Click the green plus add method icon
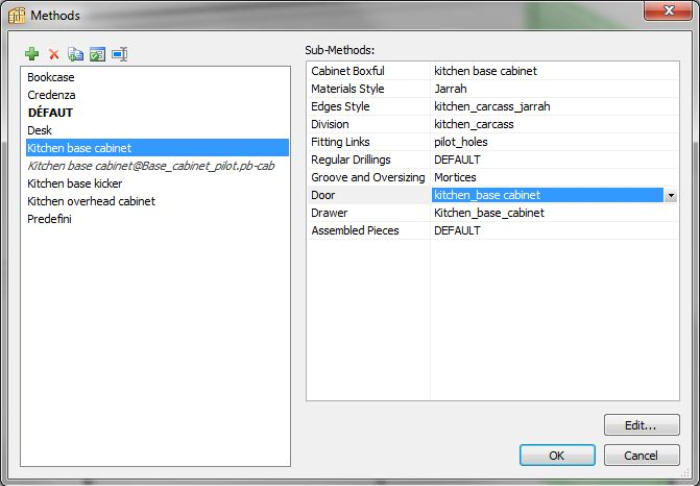This screenshot has width=700, height=486. pyautogui.click(x=32, y=54)
